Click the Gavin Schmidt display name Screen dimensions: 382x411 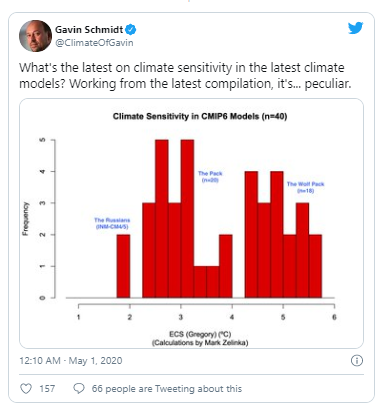(x=89, y=30)
